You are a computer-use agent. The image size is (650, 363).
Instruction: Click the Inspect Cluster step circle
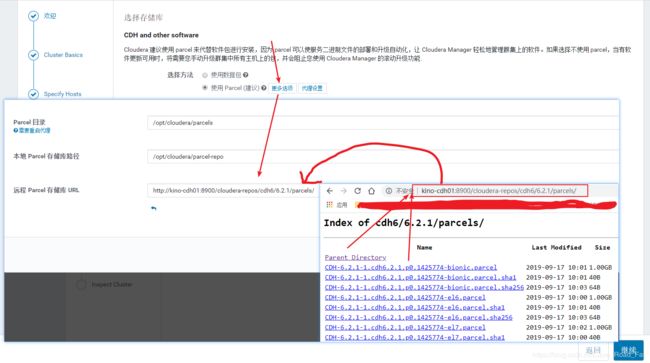[x=81, y=284]
